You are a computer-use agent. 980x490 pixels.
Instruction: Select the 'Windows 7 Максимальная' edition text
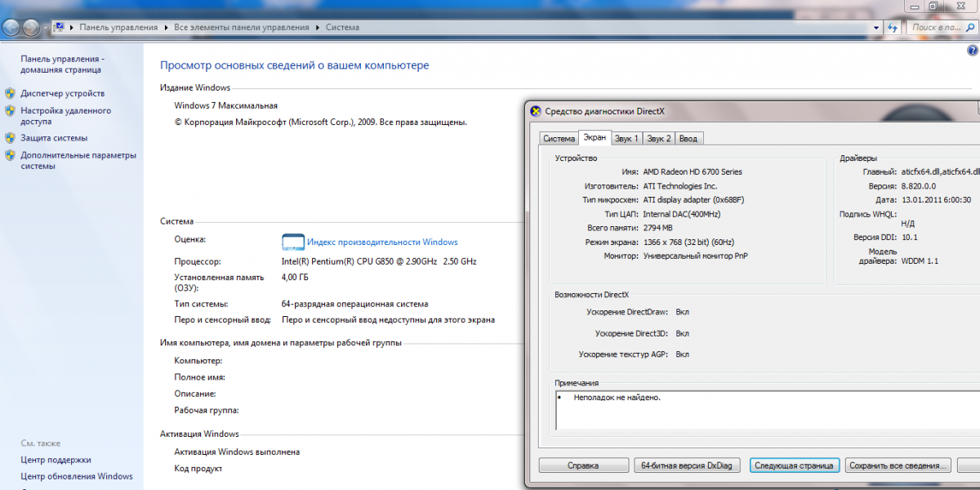[226, 105]
